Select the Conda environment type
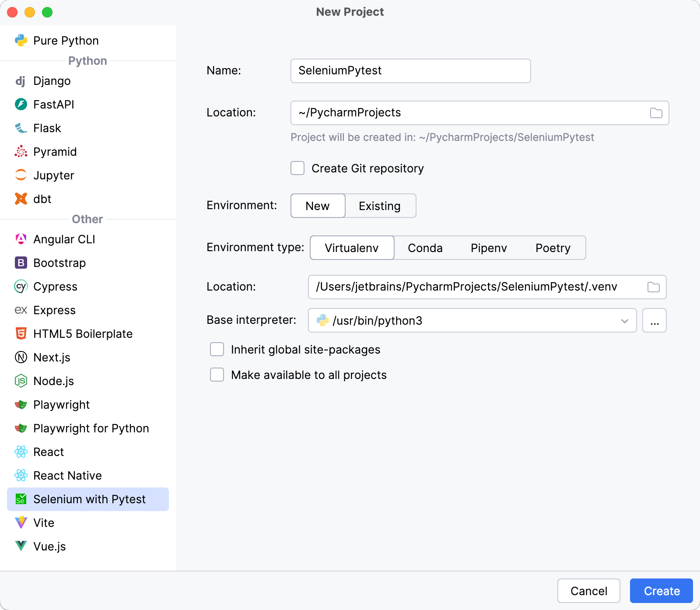The width and height of the screenshot is (700, 610). coord(425,248)
